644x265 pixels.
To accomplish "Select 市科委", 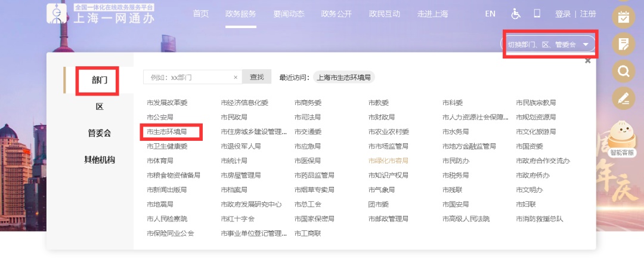I will [x=452, y=103].
